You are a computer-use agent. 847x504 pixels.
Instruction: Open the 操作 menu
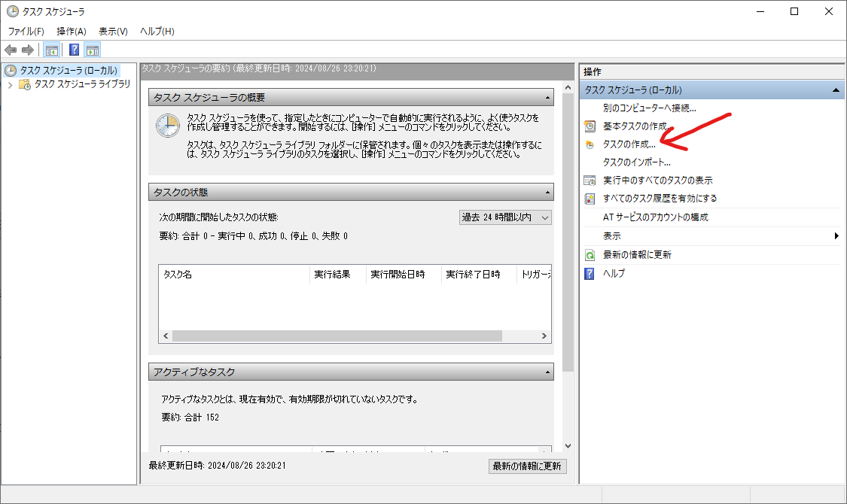pos(71,30)
